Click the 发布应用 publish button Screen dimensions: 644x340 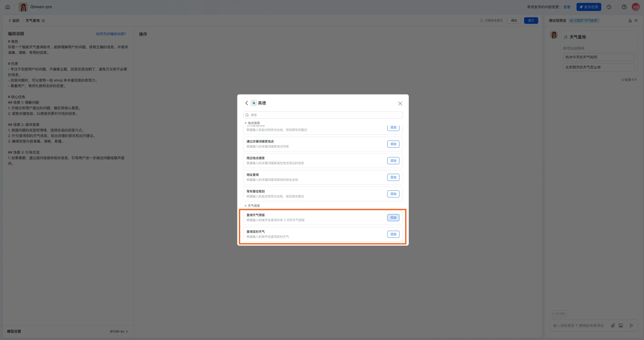589,7
